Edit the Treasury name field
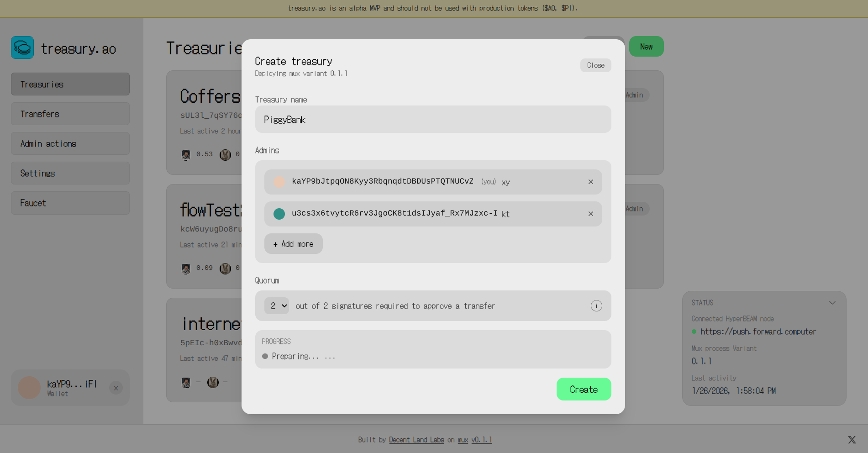This screenshot has height=453, width=868. pos(433,120)
